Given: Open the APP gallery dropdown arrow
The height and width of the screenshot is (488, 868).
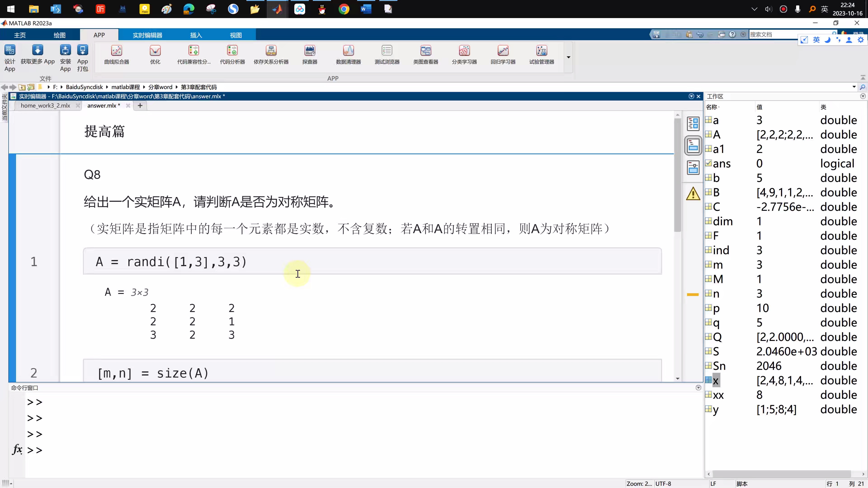Looking at the screenshot, I should (568, 57).
